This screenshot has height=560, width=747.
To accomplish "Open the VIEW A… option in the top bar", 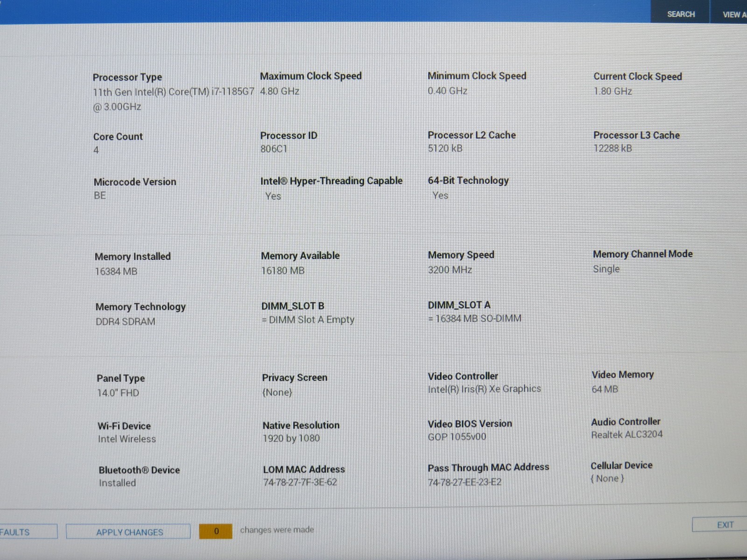I will (x=729, y=14).
